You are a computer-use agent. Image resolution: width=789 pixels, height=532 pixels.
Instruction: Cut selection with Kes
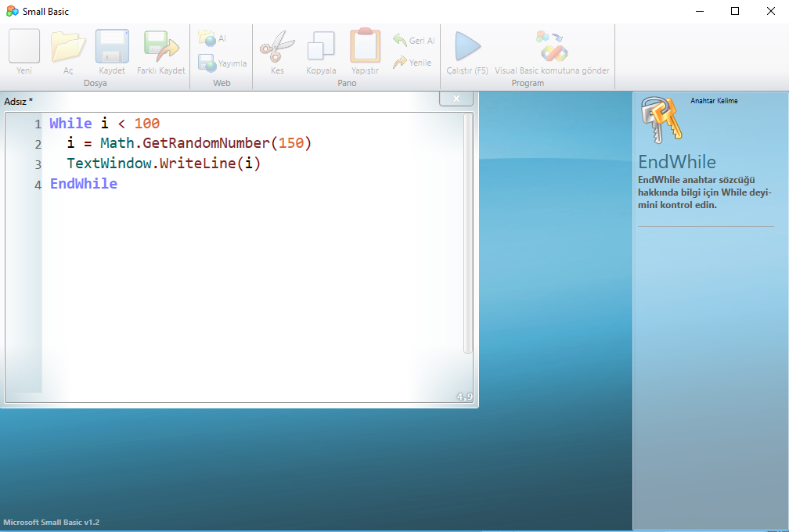pos(277,52)
